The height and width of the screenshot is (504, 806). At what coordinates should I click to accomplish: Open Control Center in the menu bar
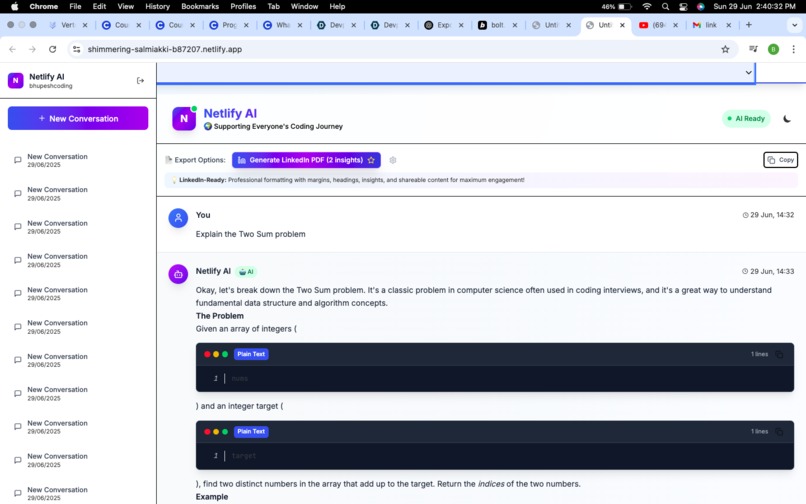tap(683, 6)
